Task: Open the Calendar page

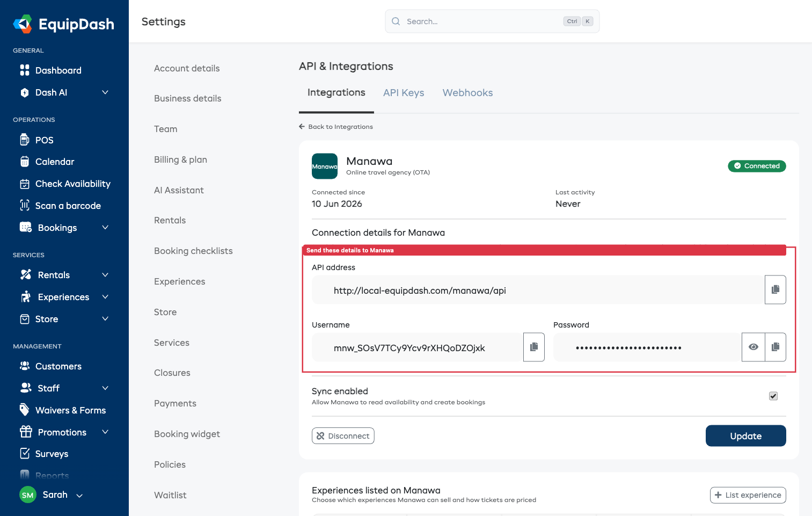Action: pyautogui.click(x=55, y=162)
